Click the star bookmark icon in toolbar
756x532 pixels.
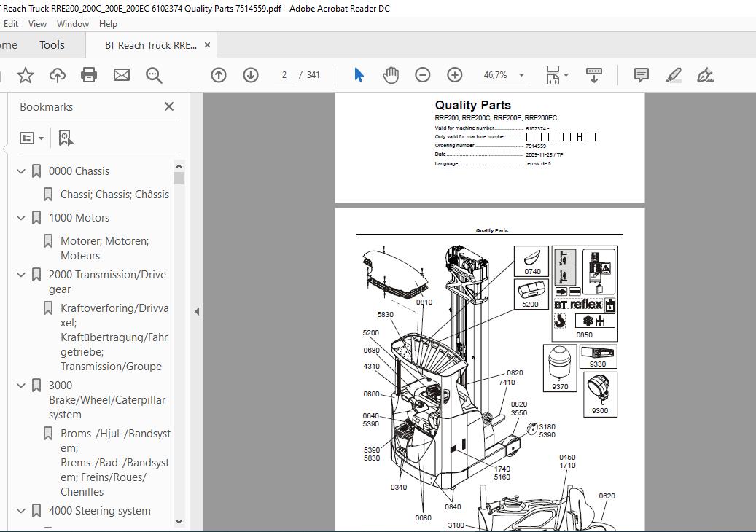(x=25, y=75)
